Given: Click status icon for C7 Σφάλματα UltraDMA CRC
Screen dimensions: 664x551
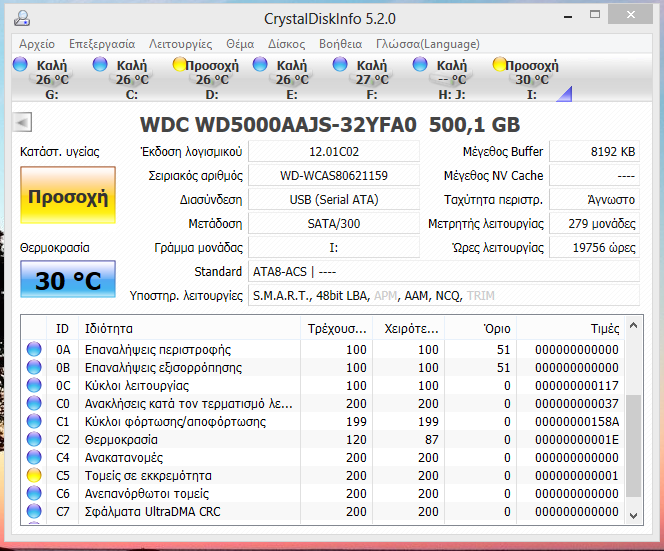Looking at the screenshot, I should pos(34,511).
